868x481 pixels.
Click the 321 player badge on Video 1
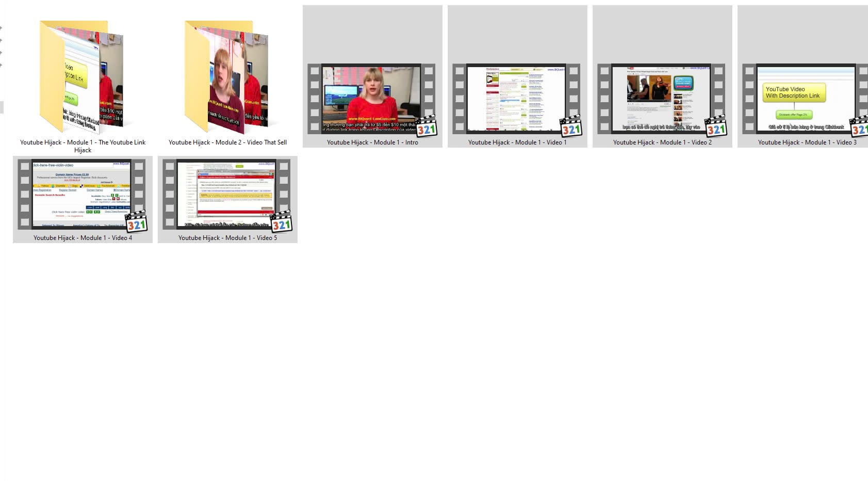pyautogui.click(x=571, y=126)
